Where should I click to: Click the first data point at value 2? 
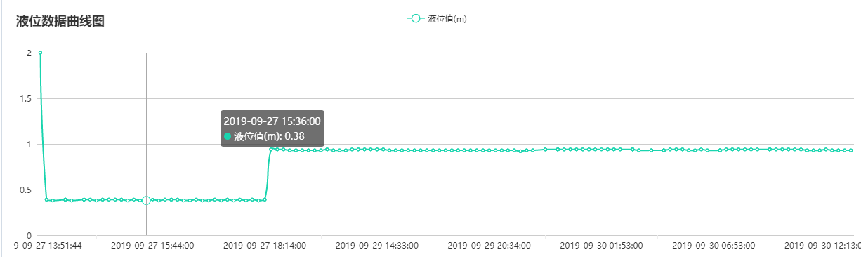40,53
